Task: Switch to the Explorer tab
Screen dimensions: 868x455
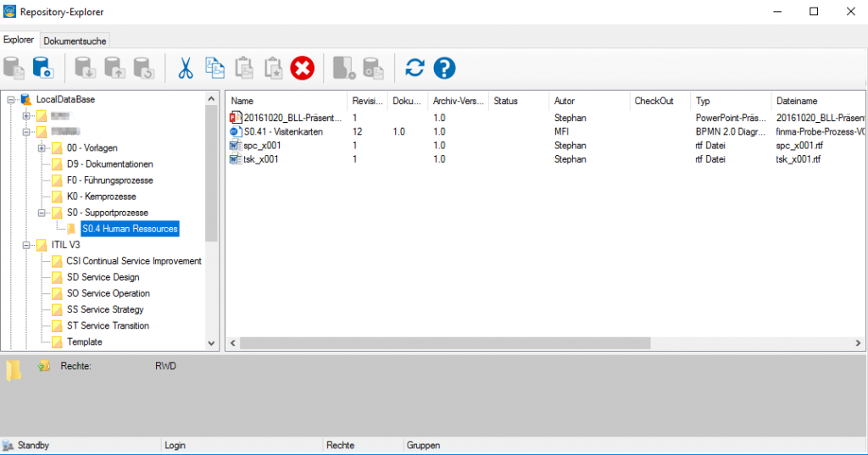Action: 19,40
